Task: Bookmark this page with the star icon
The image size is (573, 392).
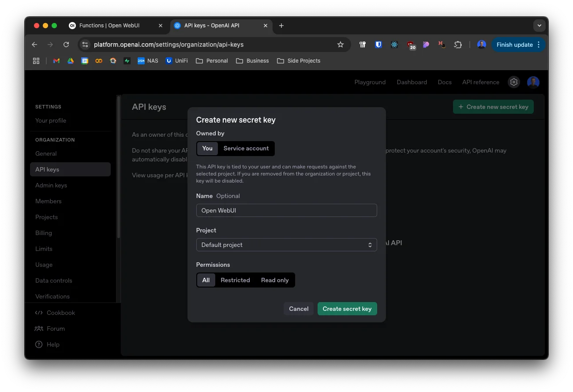Action: click(340, 45)
